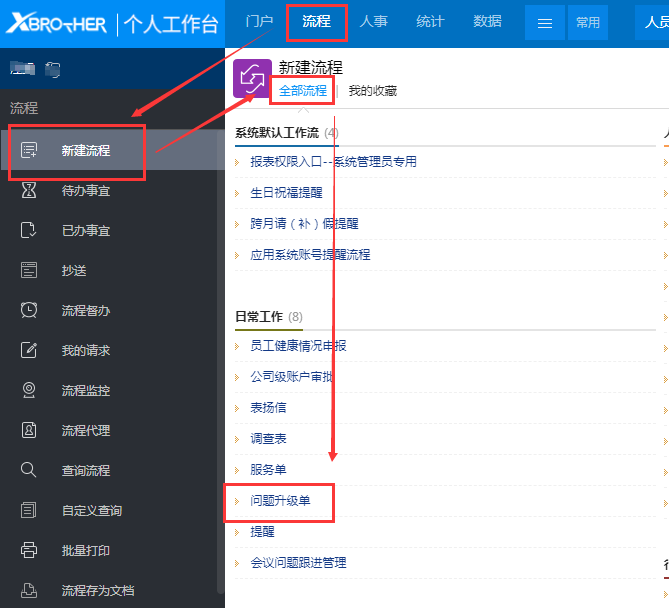This screenshot has width=669, height=608.
Task: Switch to the 我的收藏 tab
Action: click(372, 90)
